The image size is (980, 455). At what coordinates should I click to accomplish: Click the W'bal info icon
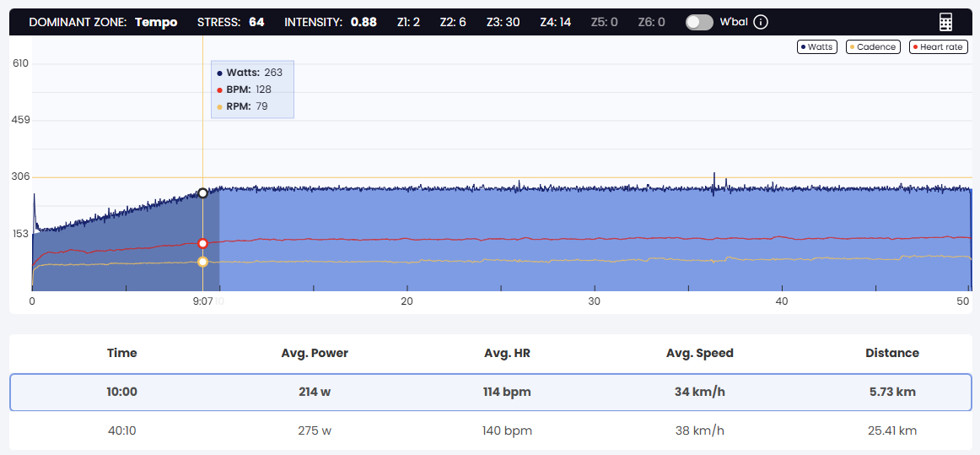(760, 23)
